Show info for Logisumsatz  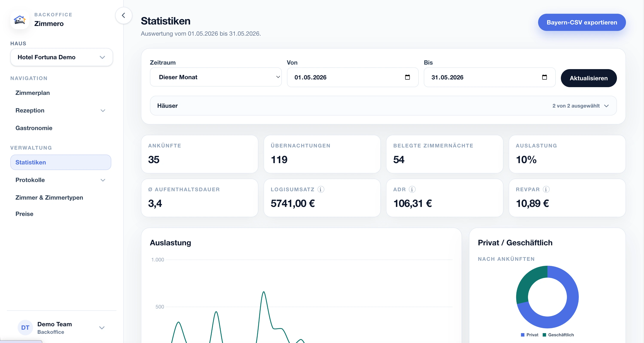321,189
